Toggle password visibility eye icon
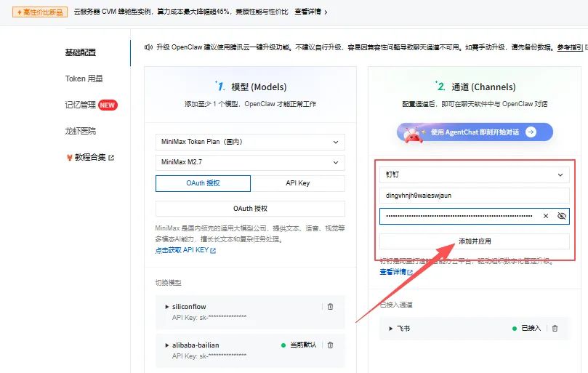 coord(561,216)
